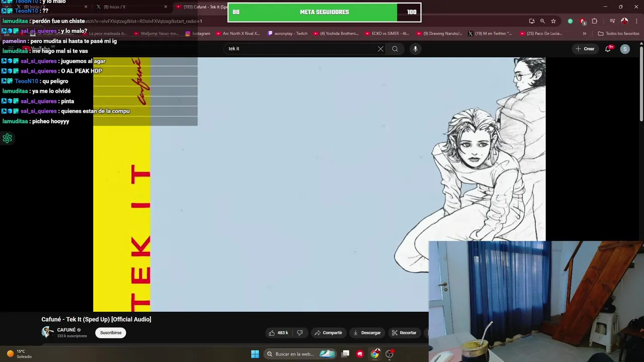Open the '(19) M en Twitter' bookmark

point(490,34)
